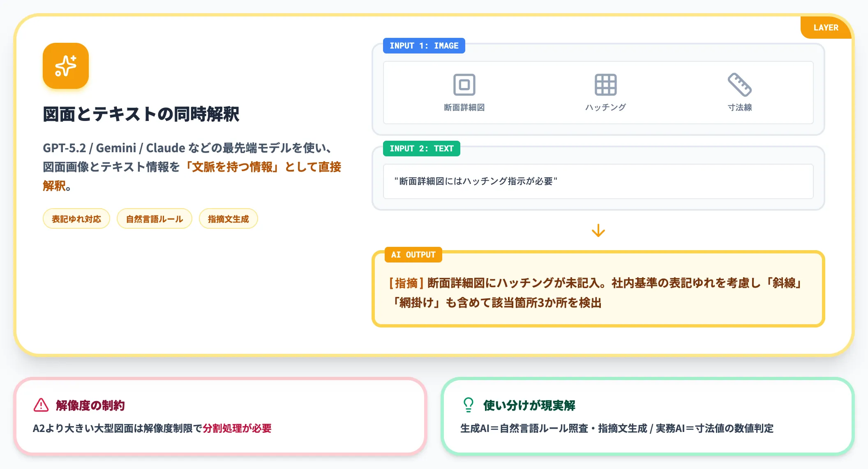
Task: Click the 使い分けが現実解 heading
Action: 529,406
